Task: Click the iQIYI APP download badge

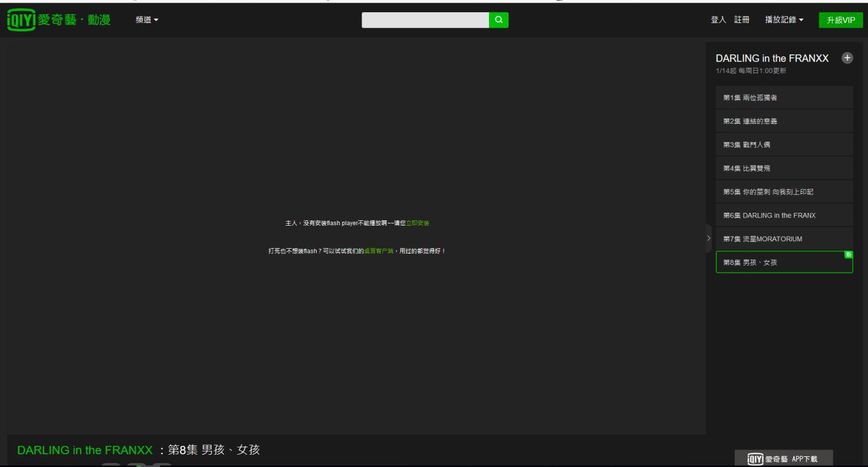Action: click(x=783, y=459)
